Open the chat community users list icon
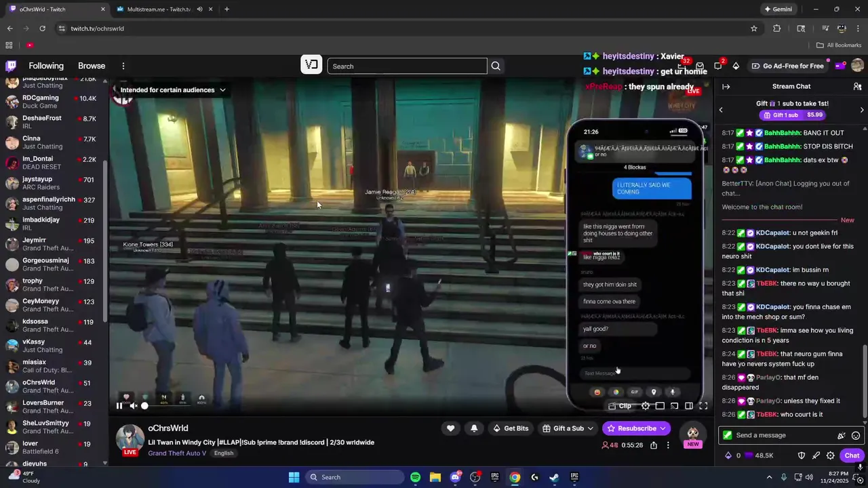 pyautogui.click(x=857, y=86)
